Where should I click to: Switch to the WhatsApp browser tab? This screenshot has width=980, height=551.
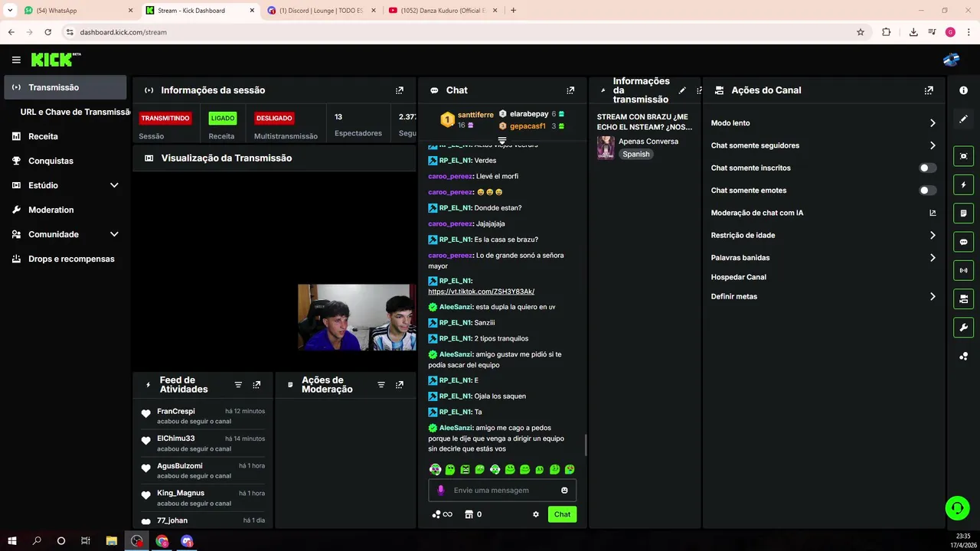pyautogui.click(x=77, y=11)
